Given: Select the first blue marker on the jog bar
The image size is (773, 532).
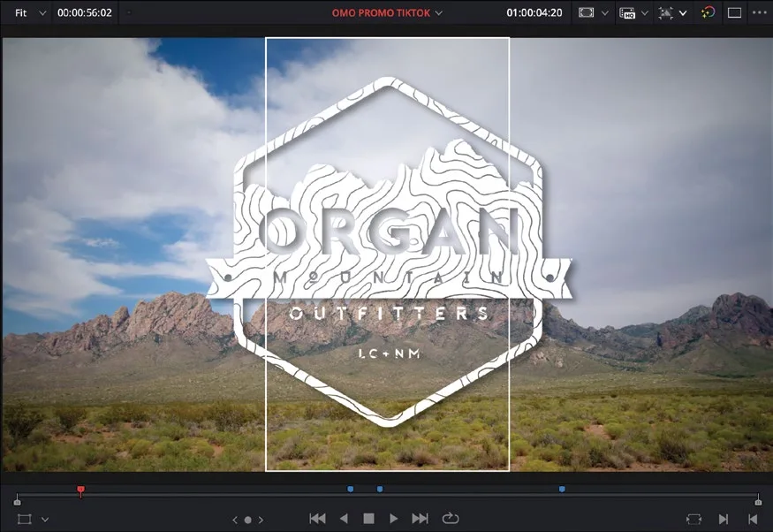Looking at the screenshot, I should (351, 489).
